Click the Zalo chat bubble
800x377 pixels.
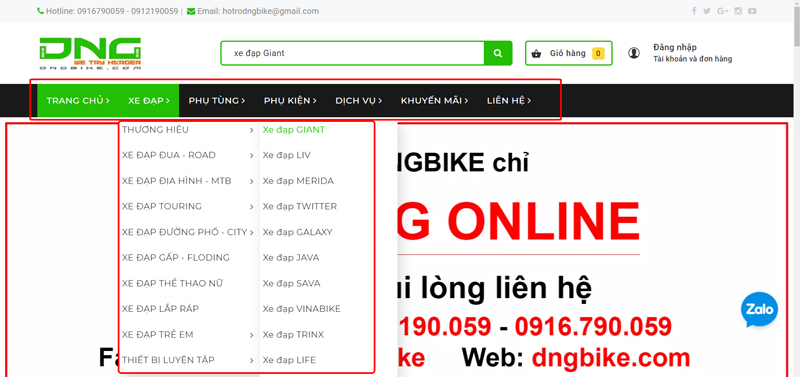coord(759,310)
